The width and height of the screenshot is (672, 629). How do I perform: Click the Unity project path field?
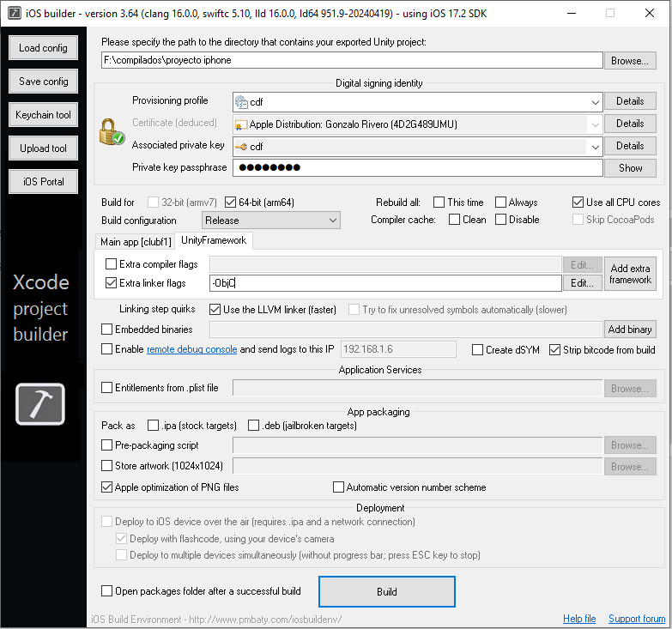pyautogui.click(x=352, y=60)
